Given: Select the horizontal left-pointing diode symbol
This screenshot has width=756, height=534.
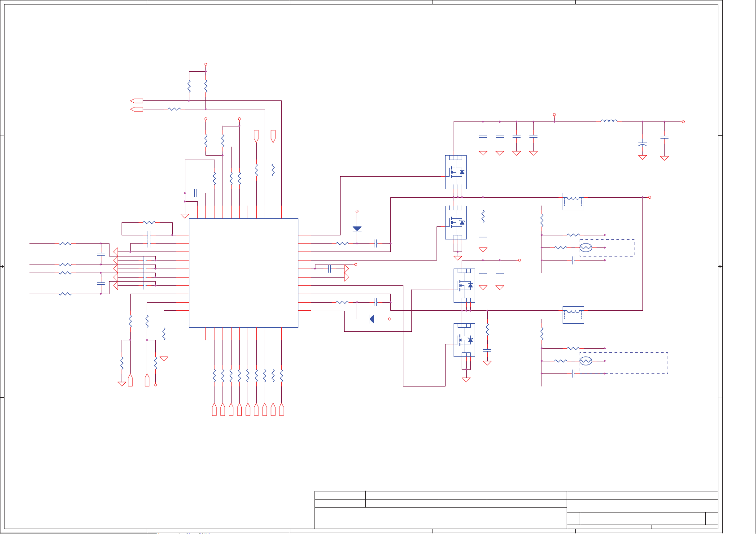Looking at the screenshot, I should click(371, 319).
